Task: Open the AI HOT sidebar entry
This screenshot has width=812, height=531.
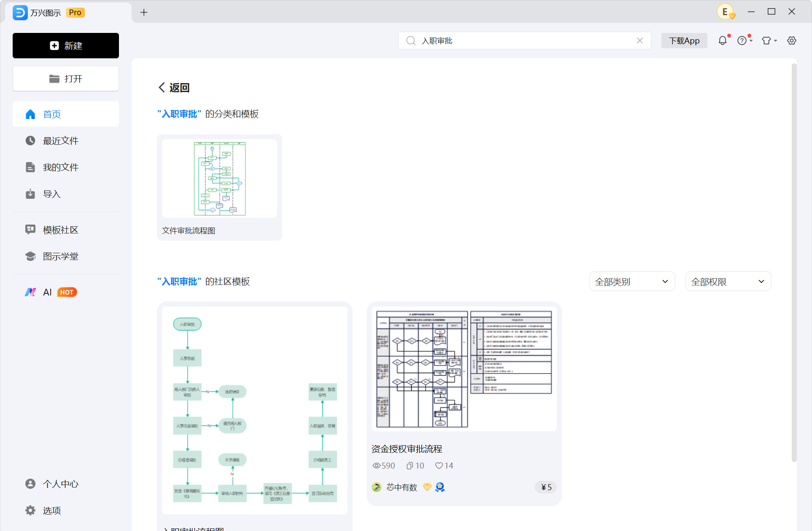Action: (66, 292)
